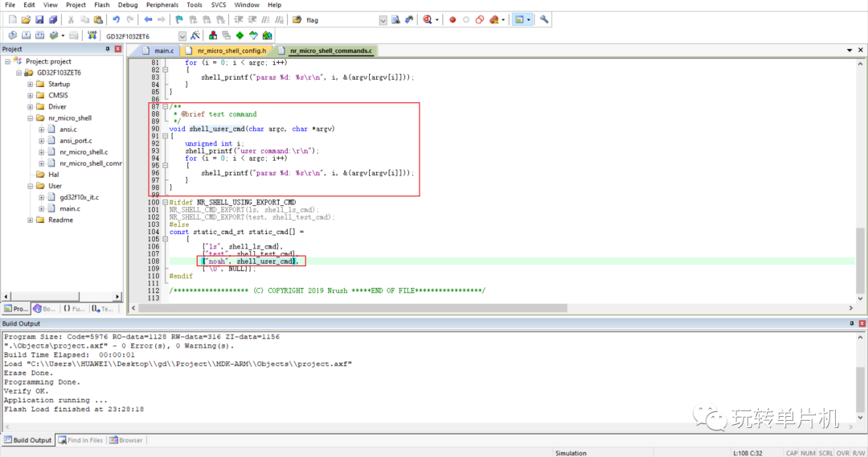Switch to the main.c editor tab
Screen dimensions: 868x457
[x=163, y=51]
